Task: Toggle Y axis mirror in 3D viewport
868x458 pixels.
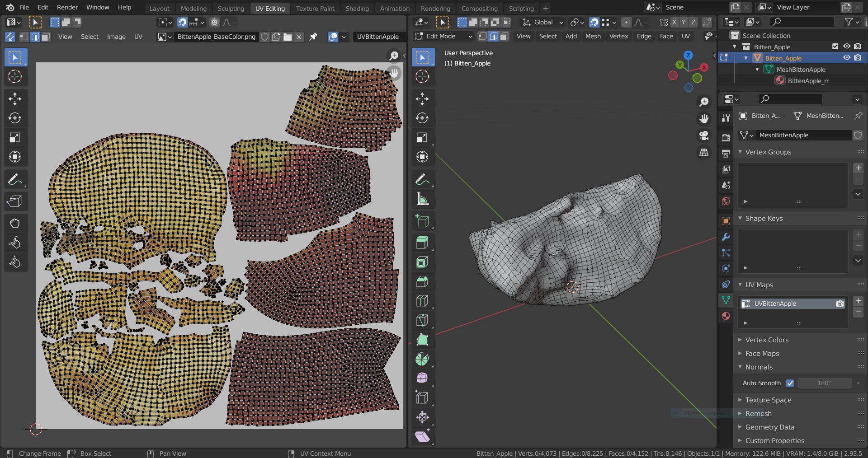Action: (684, 22)
